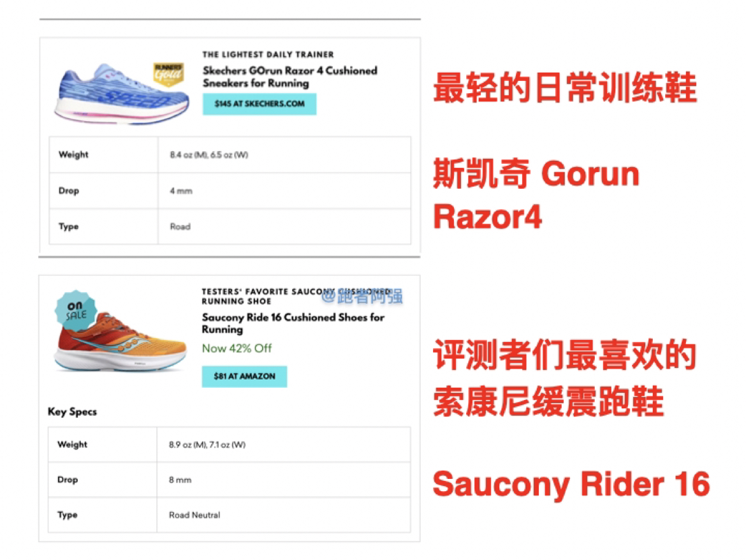Select the 8 mm drop value
The height and width of the screenshot is (560, 746).
click(x=180, y=480)
